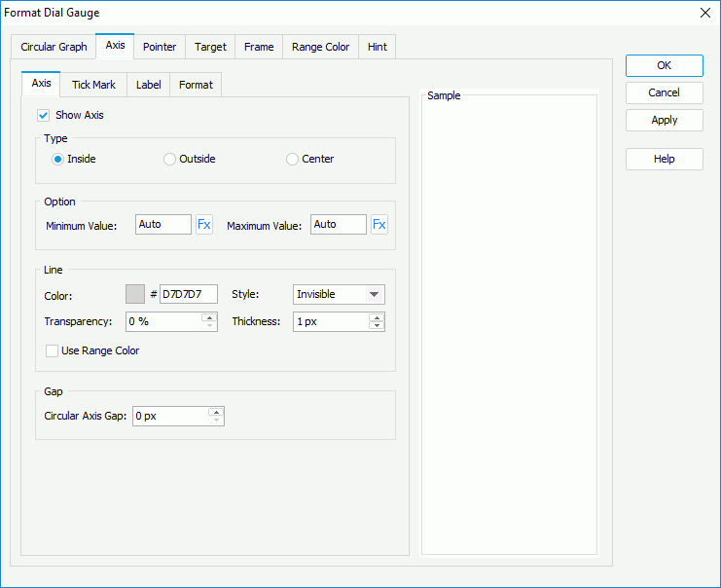Decrease Thickness using the down arrow

pyautogui.click(x=377, y=326)
